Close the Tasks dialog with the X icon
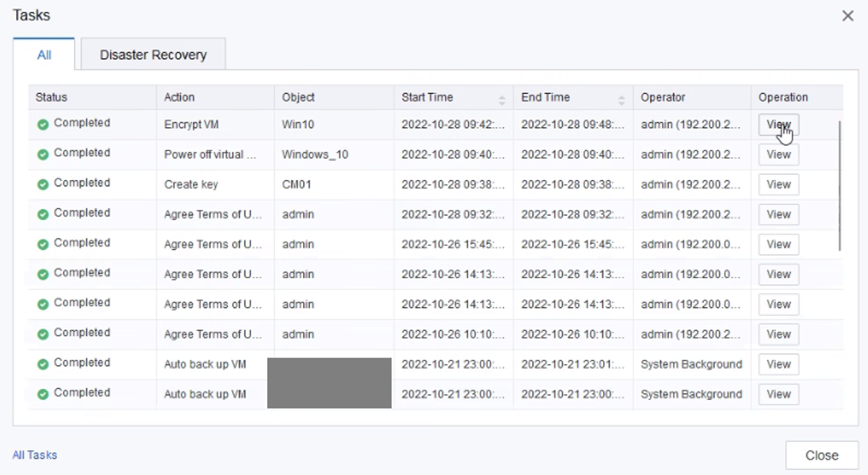The width and height of the screenshot is (868, 475). point(847,16)
